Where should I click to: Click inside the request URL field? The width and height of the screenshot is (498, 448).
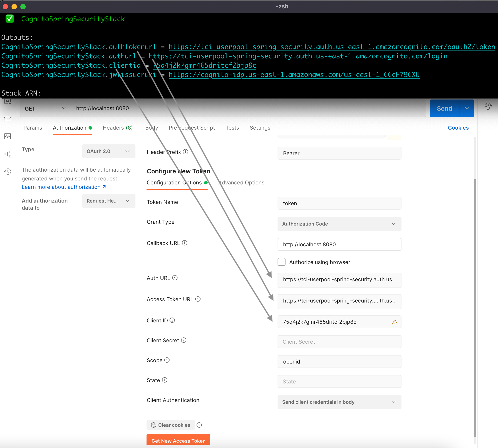point(172,108)
